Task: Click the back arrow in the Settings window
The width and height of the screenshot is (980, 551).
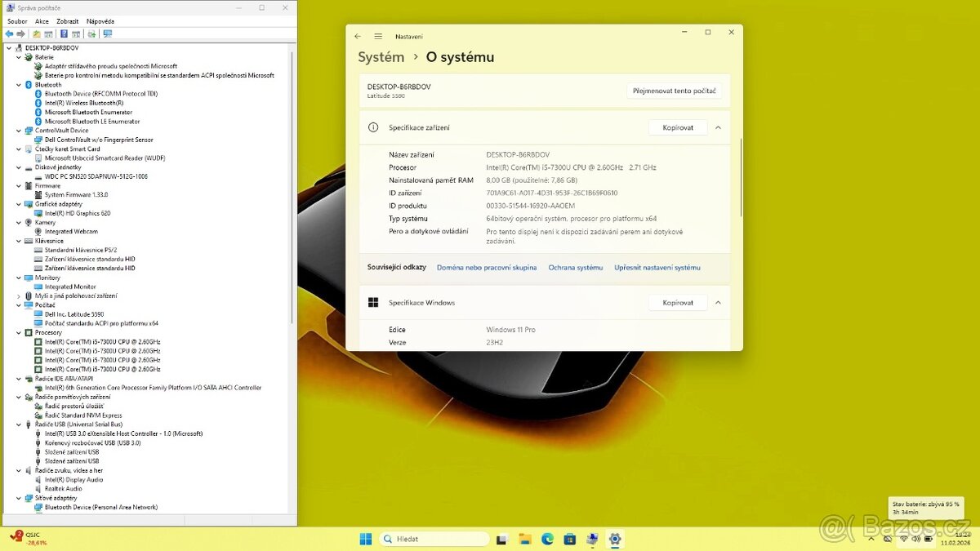Action: point(357,36)
